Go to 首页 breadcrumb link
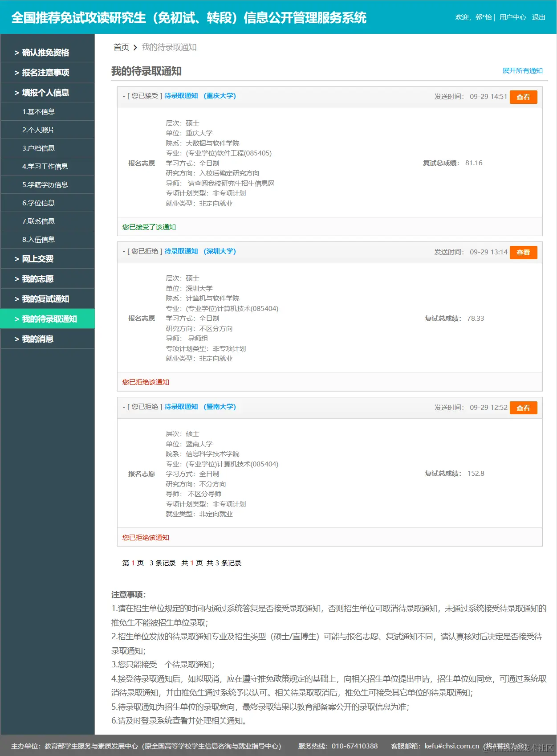 121,47
